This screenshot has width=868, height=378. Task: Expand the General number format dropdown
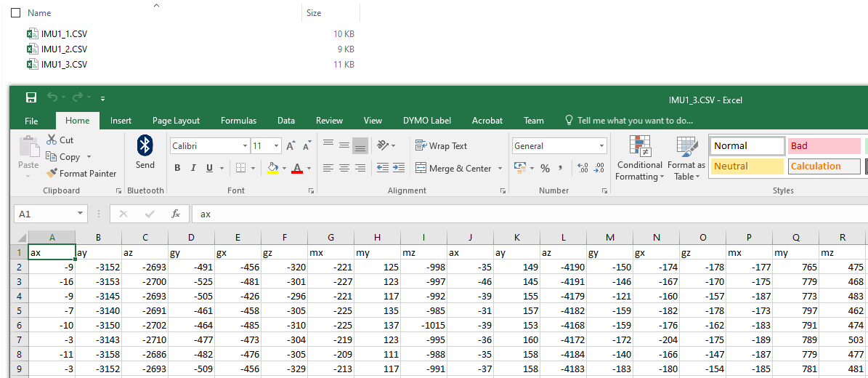601,146
